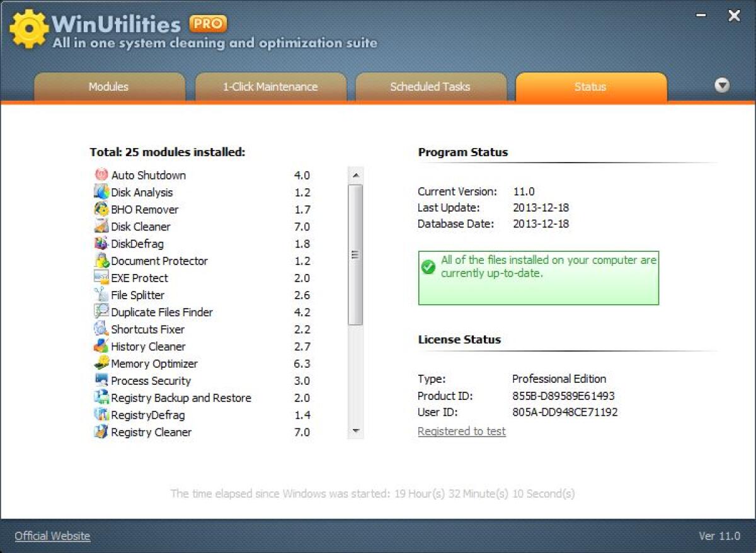Screen dimensions: 756x553
Task: Switch to the Modules tab
Action: click(x=109, y=87)
